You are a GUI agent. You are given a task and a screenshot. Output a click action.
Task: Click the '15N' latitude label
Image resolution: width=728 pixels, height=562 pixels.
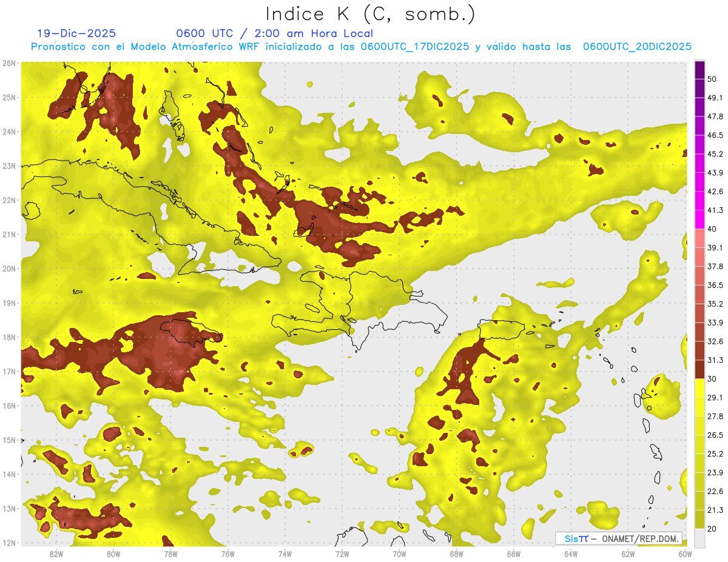[8, 440]
